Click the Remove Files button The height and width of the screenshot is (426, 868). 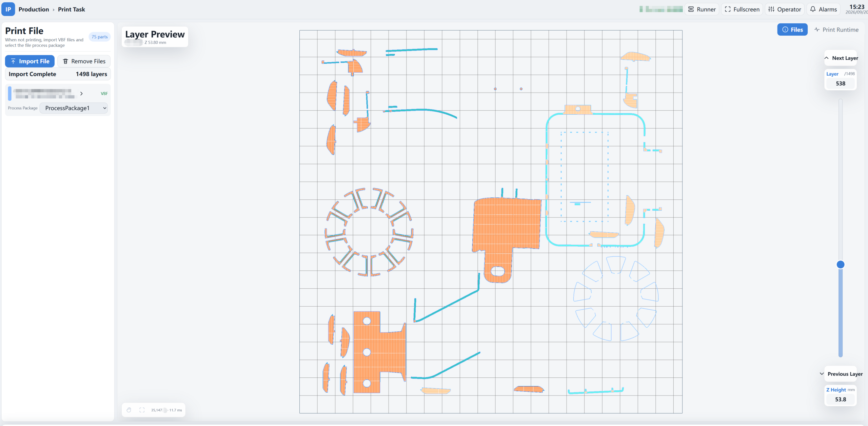[x=84, y=61]
